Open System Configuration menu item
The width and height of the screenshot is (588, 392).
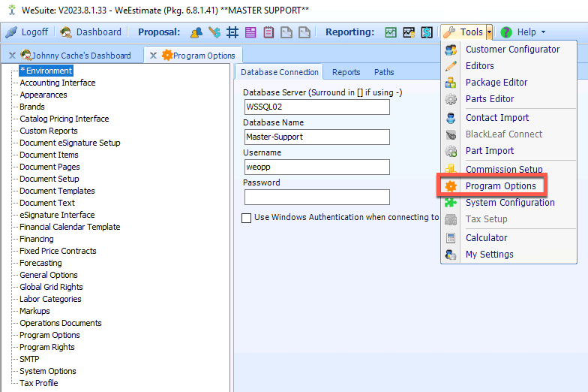click(508, 203)
